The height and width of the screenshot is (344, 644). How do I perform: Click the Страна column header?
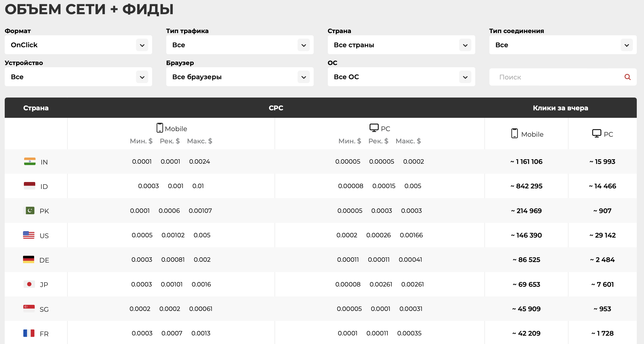tap(36, 108)
